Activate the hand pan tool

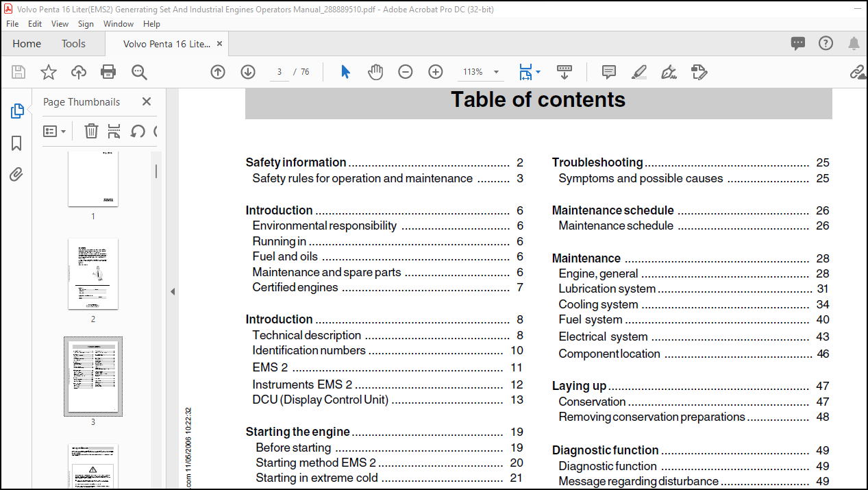pyautogui.click(x=375, y=72)
